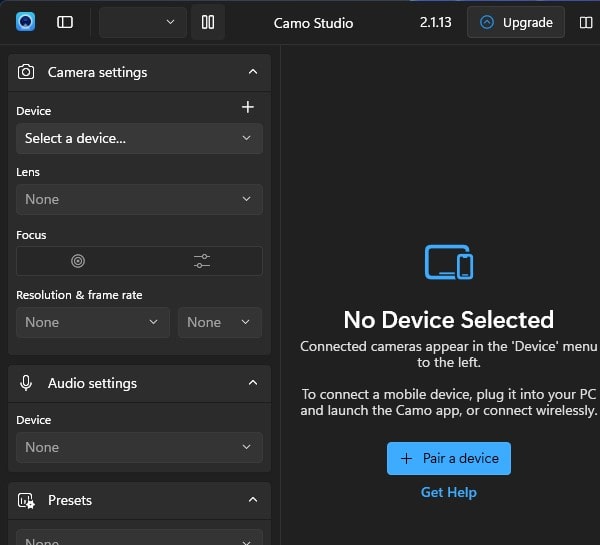Click the camera icon in Camera settings
Viewport: 600px width, 545px height.
(x=26, y=72)
